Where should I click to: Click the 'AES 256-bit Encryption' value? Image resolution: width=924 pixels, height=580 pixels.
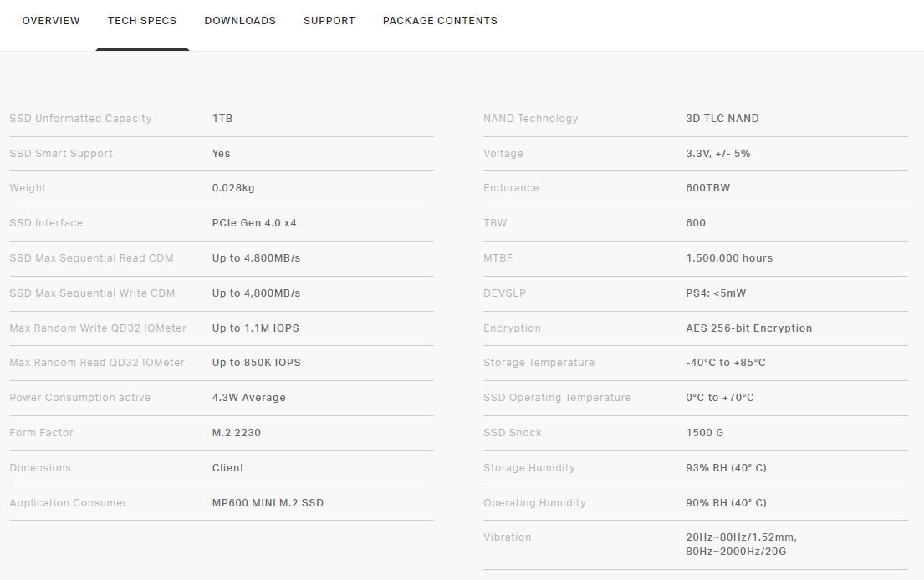pyautogui.click(x=749, y=328)
